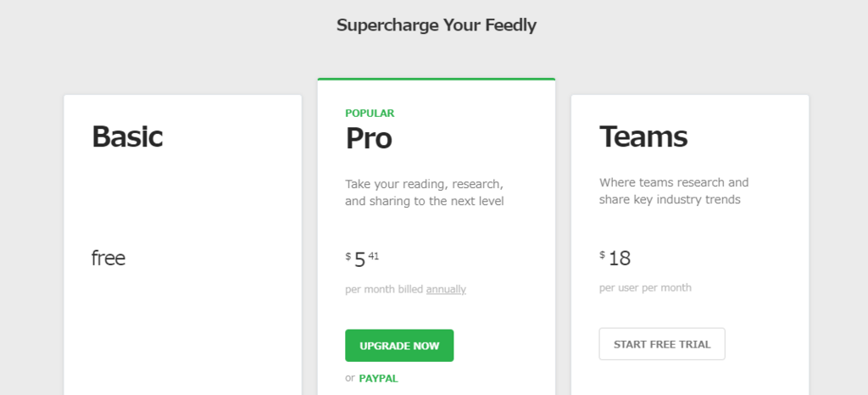
Task: Click the "or" text beside PAYPAL
Action: (x=350, y=378)
